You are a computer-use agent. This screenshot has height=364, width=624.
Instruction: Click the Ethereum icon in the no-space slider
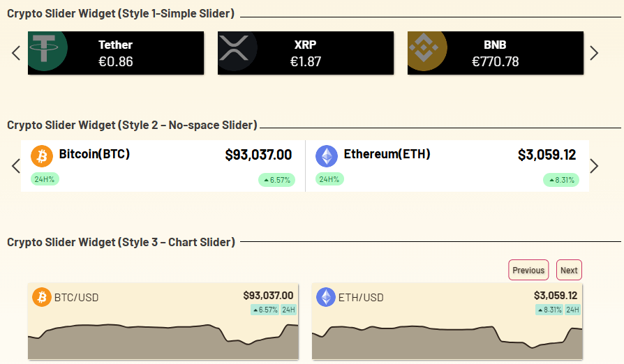tap(327, 156)
